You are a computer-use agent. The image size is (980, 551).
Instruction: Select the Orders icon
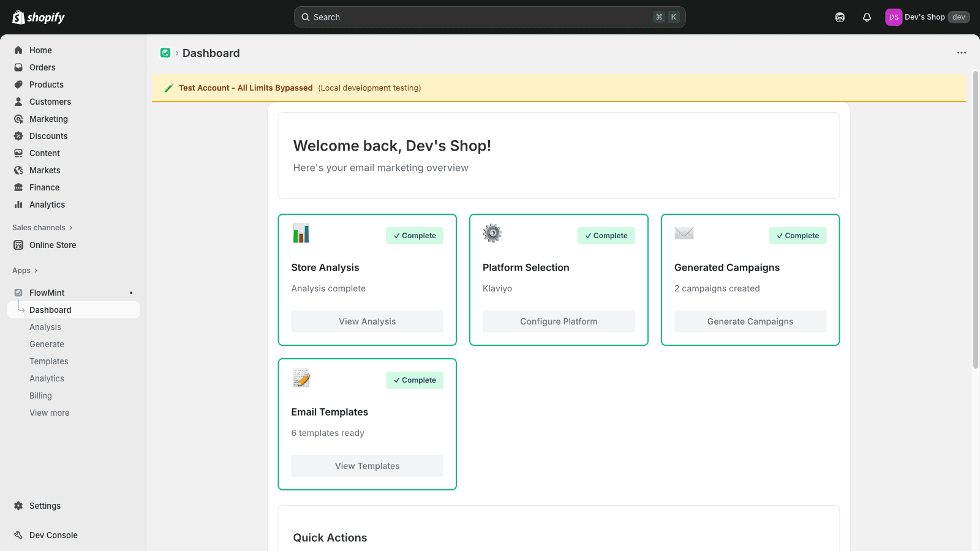(x=19, y=67)
